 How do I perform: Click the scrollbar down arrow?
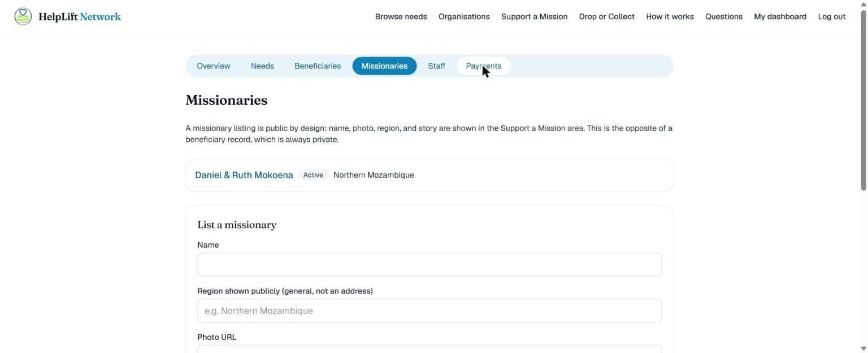tap(863, 349)
